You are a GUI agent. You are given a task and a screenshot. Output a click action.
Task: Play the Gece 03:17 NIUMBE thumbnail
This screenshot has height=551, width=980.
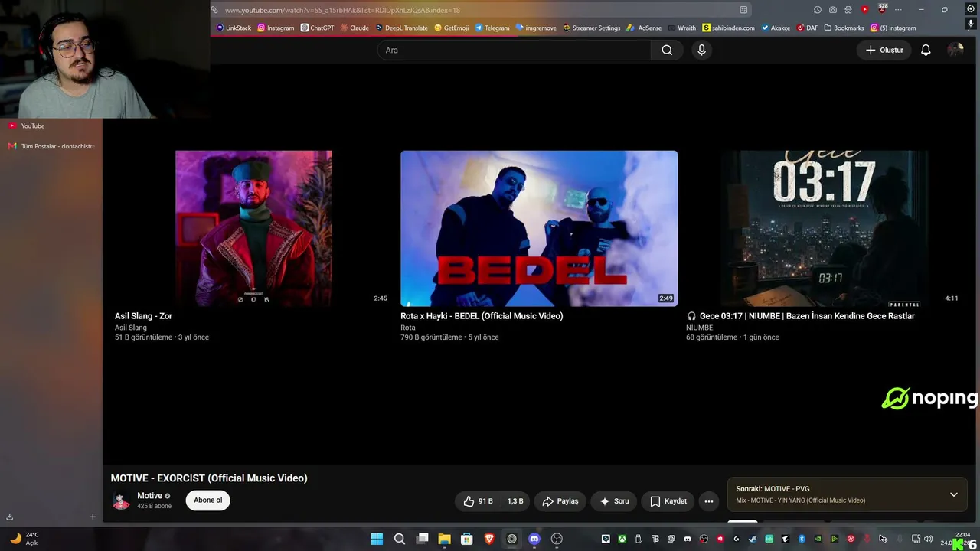tap(824, 228)
